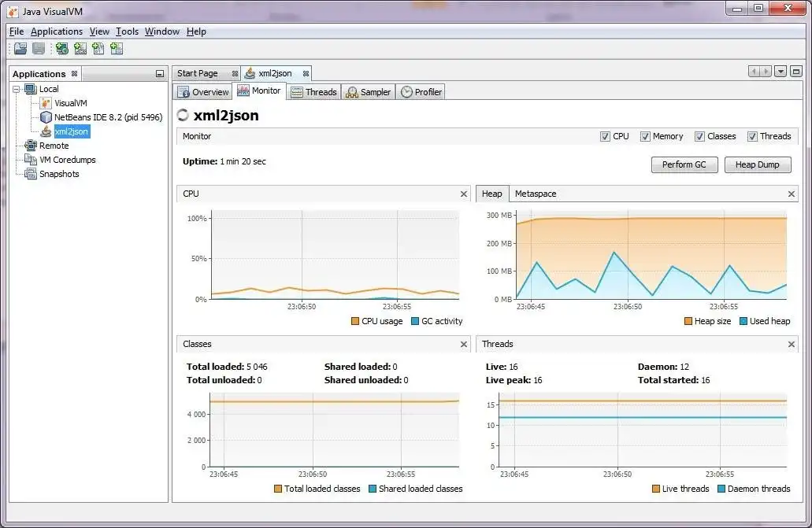Click the 'Total loaded: 5 046' value

tap(227, 367)
